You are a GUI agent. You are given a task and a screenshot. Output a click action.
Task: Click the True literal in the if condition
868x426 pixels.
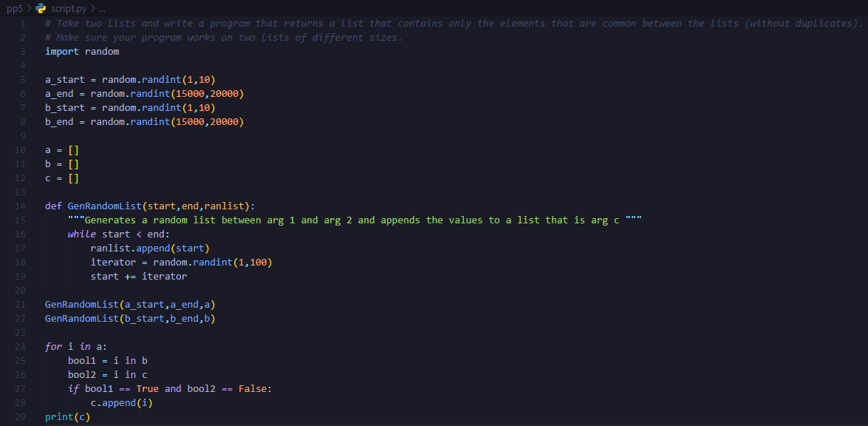147,388
